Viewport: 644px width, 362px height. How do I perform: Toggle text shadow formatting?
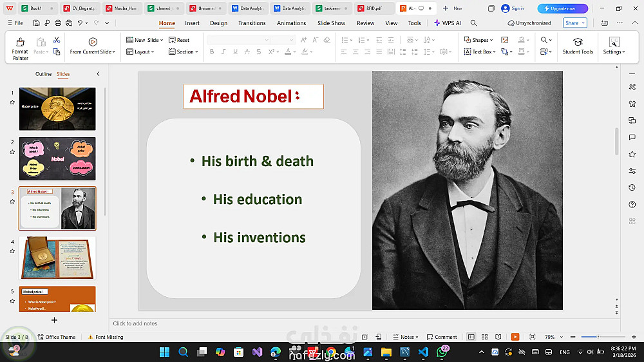coord(258,52)
